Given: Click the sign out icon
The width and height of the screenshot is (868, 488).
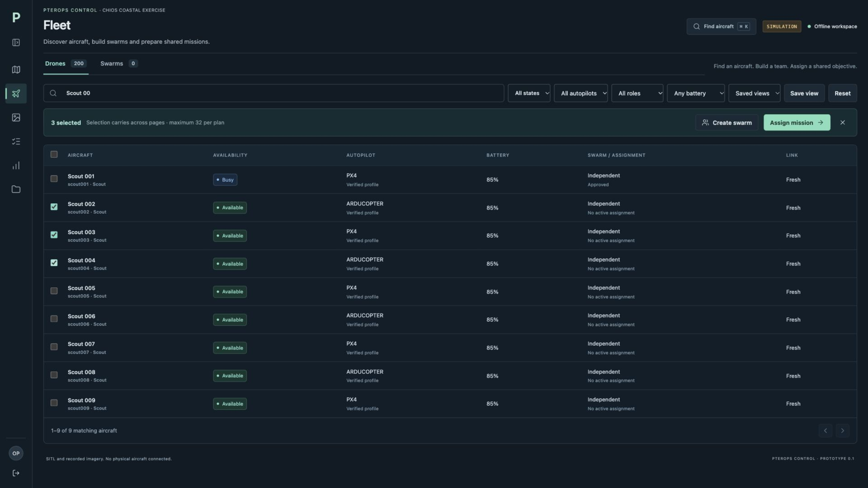Looking at the screenshot, I should [x=16, y=473].
